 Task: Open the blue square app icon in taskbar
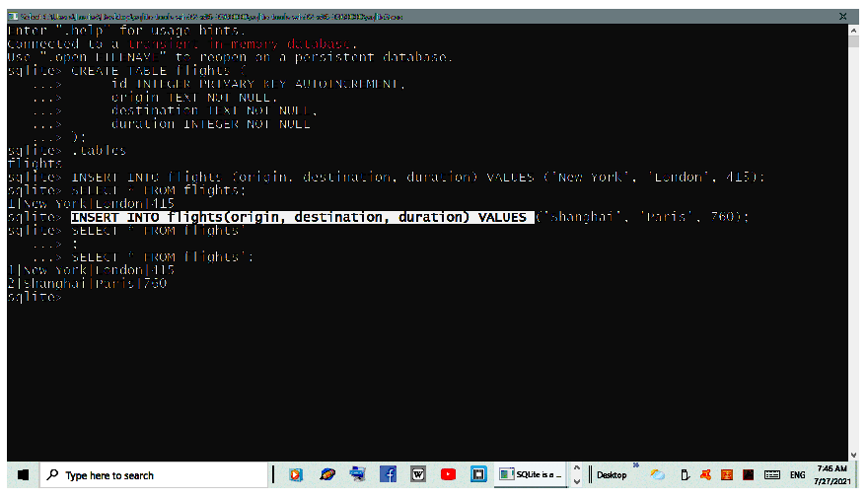click(478, 474)
